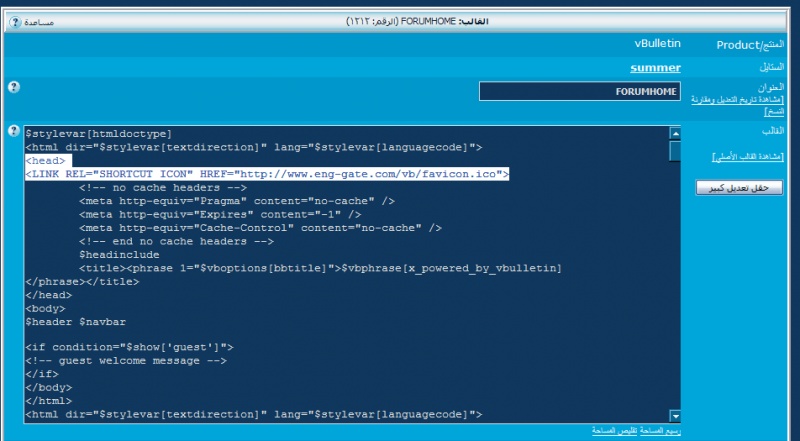This screenshot has width=800, height=441.
Task: Place cursor on highlighted LINK REL SHORTCUT ICON line
Action: [x=268, y=174]
